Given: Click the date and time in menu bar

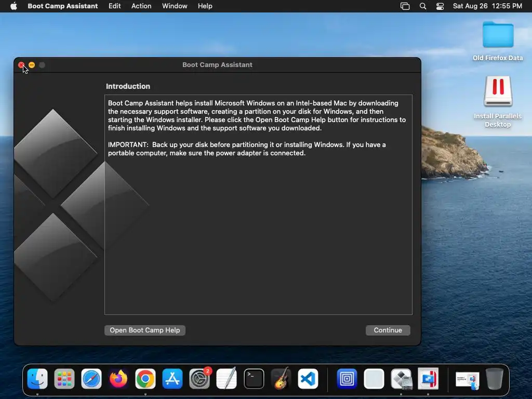Looking at the screenshot, I should click(487, 6).
